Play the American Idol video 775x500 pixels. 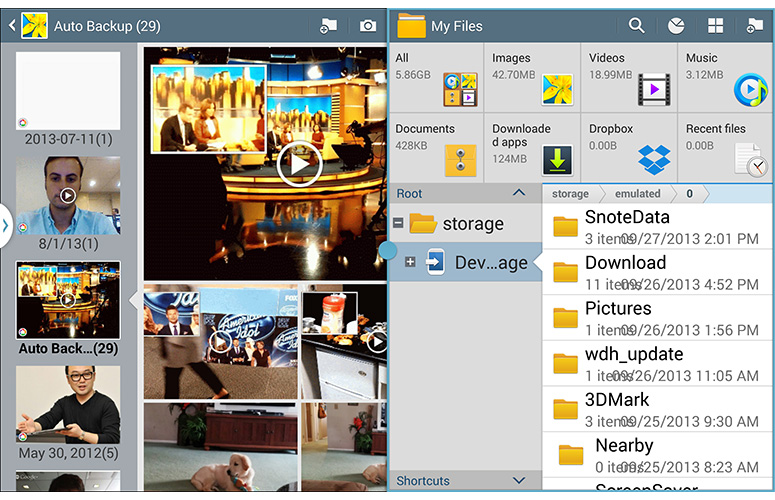[220, 342]
